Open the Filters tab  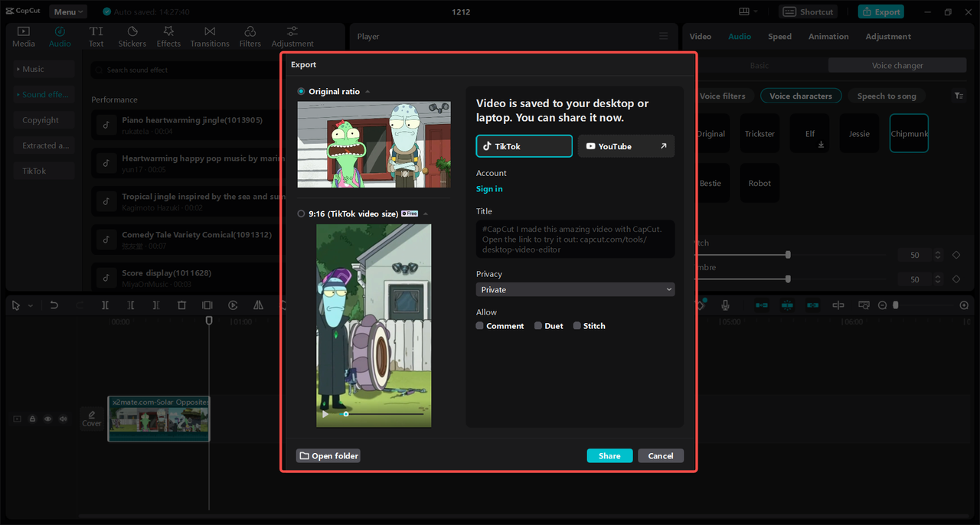[250, 36]
